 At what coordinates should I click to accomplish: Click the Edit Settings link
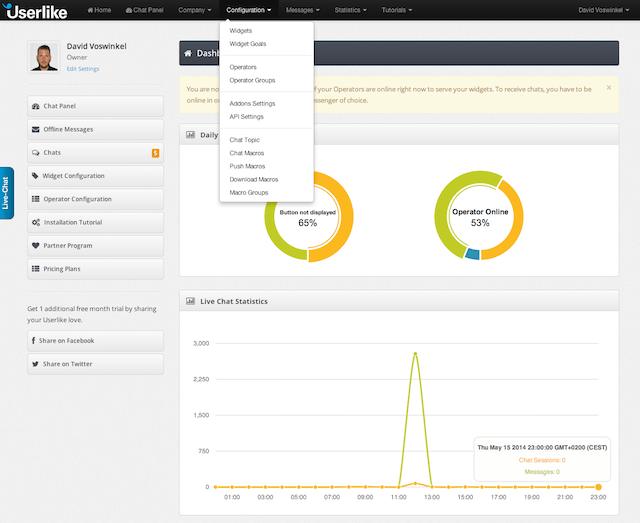point(83,69)
